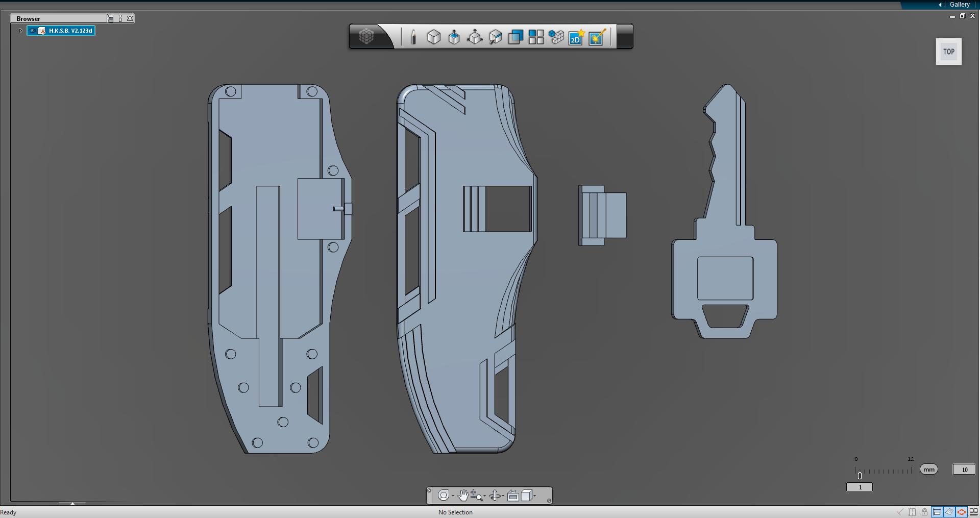Open the Zoom tool dropdown arrow
The height and width of the screenshot is (518, 980).
[x=484, y=496]
